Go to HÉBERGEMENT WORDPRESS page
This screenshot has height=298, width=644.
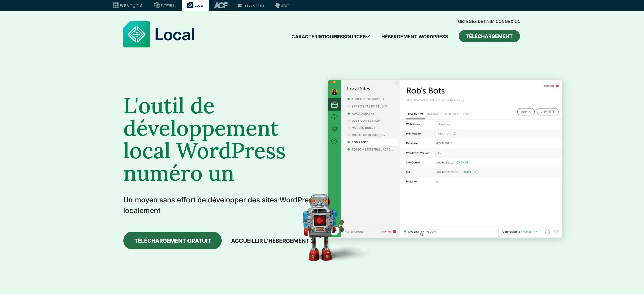(x=415, y=37)
